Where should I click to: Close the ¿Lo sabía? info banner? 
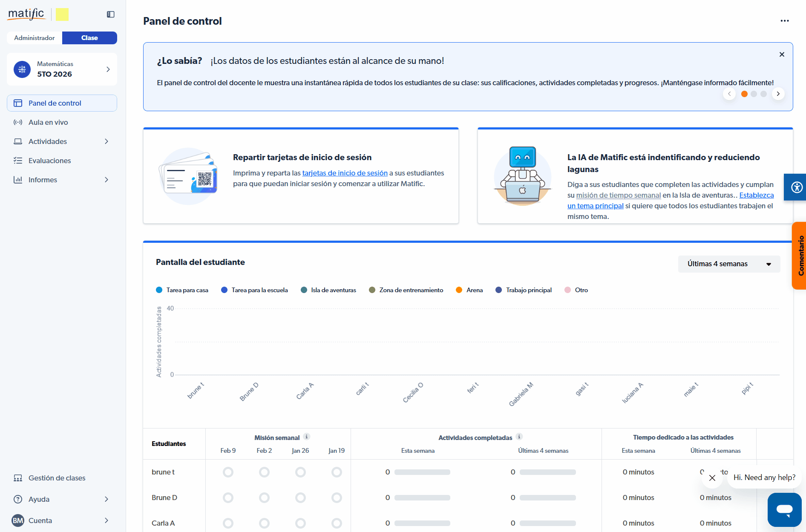[x=782, y=55]
